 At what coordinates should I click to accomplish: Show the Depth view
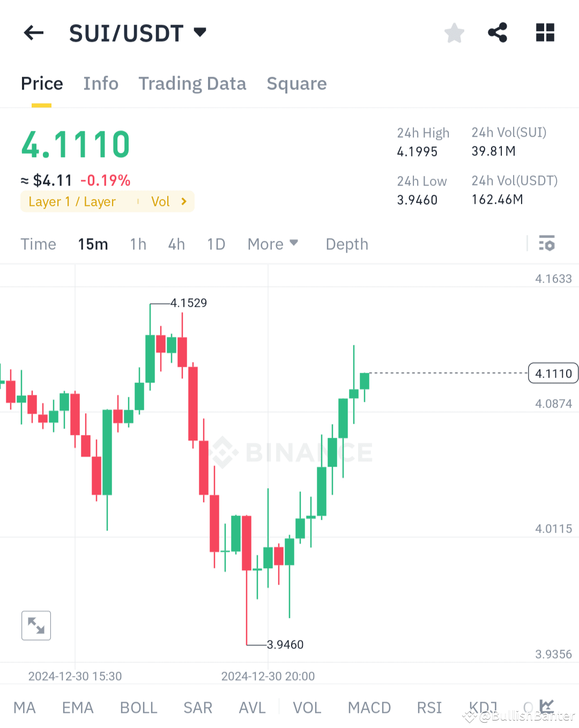coord(347,244)
